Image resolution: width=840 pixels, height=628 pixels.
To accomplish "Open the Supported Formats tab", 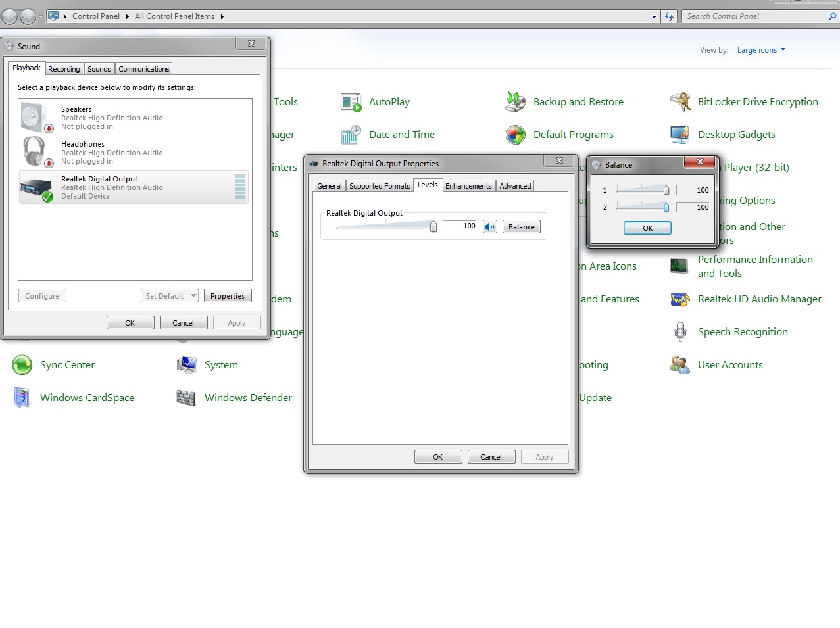I will click(x=380, y=186).
